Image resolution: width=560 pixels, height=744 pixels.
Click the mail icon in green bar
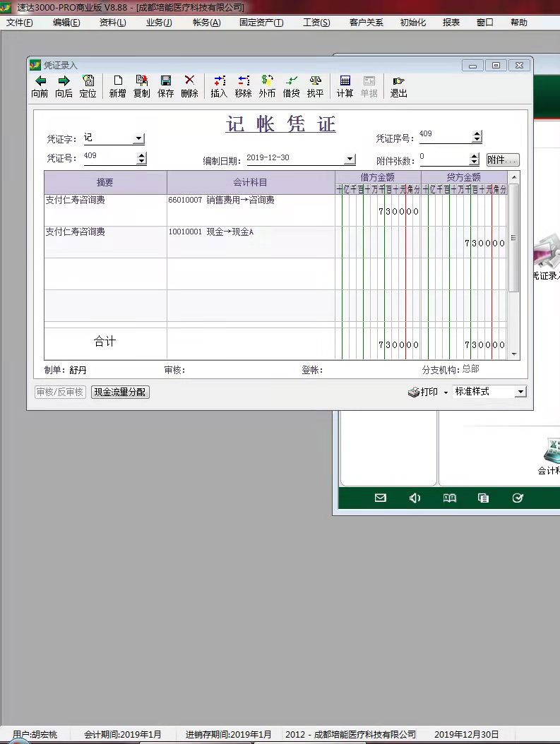tap(381, 498)
